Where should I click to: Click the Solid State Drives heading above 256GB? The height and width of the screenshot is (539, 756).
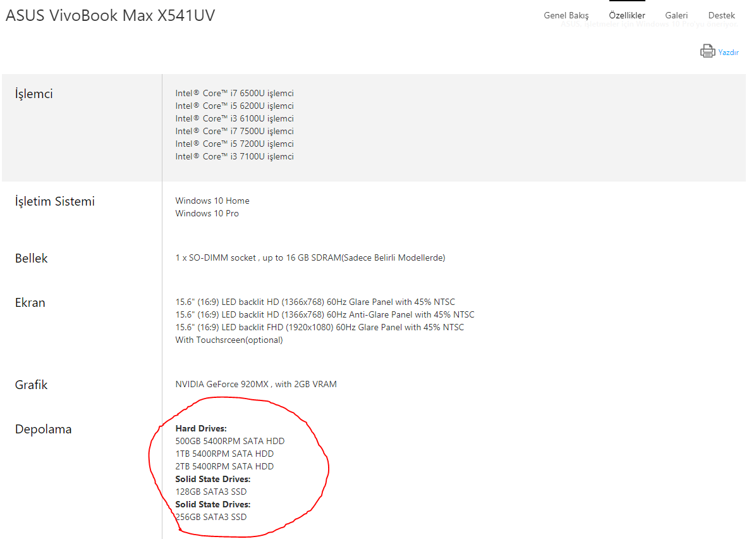coord(213,504)
